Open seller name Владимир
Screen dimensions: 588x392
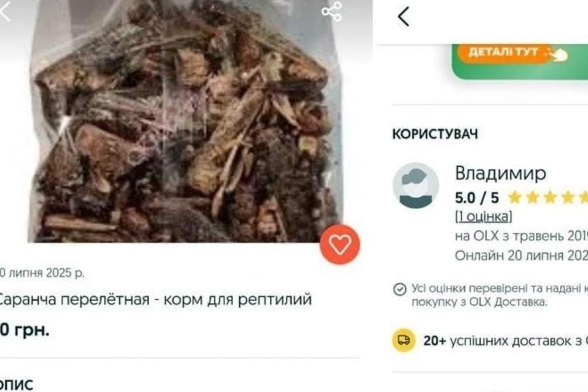click(500, 173)
